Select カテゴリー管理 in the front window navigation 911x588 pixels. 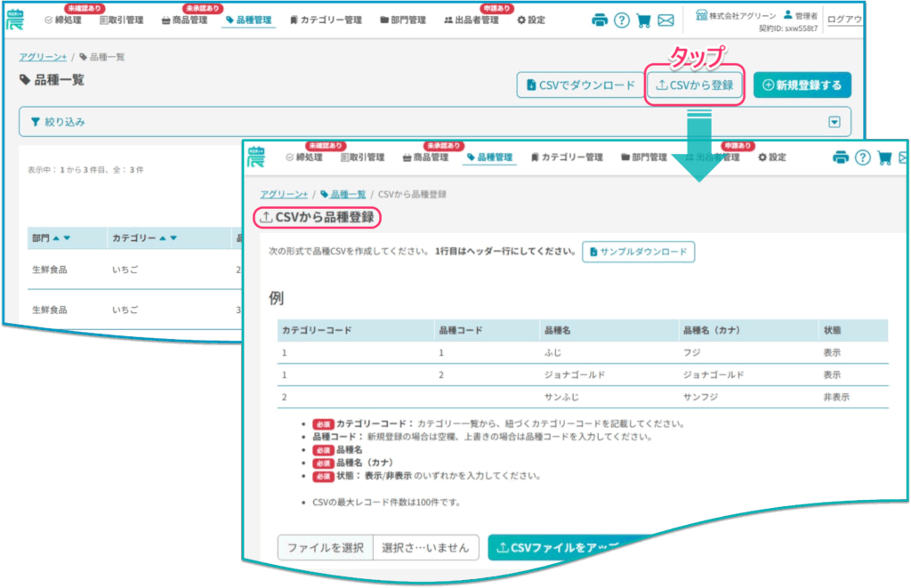pyautogui.click(x=566, y=157)
